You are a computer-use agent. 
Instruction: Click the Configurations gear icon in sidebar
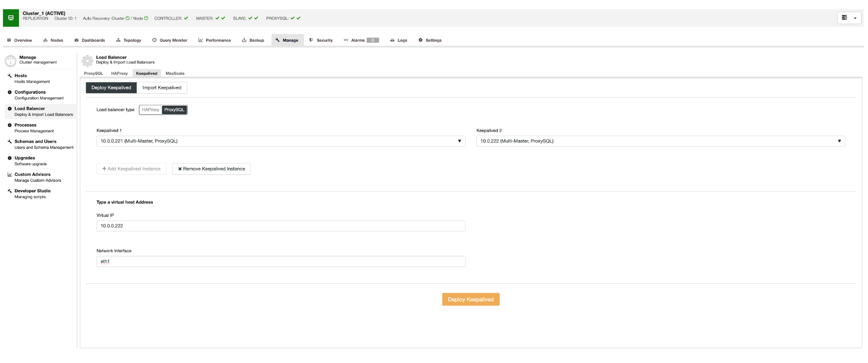click(10, 92)
